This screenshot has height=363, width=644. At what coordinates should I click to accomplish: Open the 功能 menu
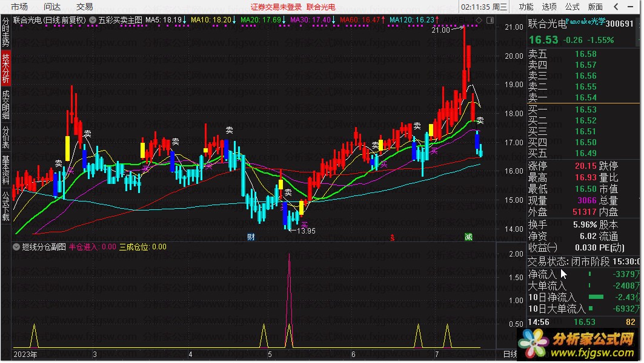526,7
